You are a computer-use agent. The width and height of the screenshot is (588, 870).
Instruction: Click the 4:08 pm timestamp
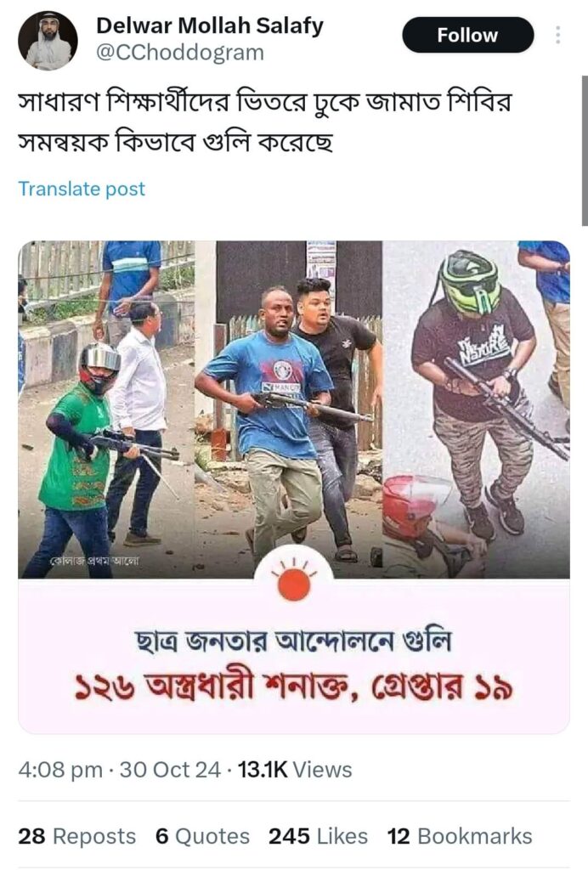[x=60, y=770]
